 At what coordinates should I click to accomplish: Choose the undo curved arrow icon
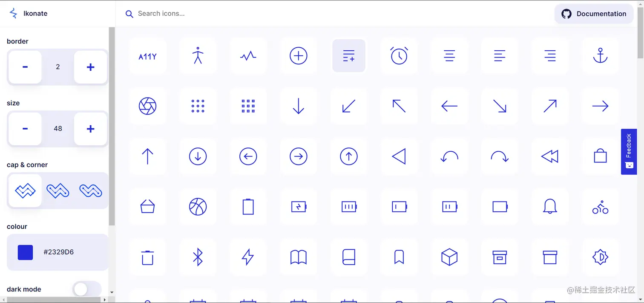[x=449, y=156]
